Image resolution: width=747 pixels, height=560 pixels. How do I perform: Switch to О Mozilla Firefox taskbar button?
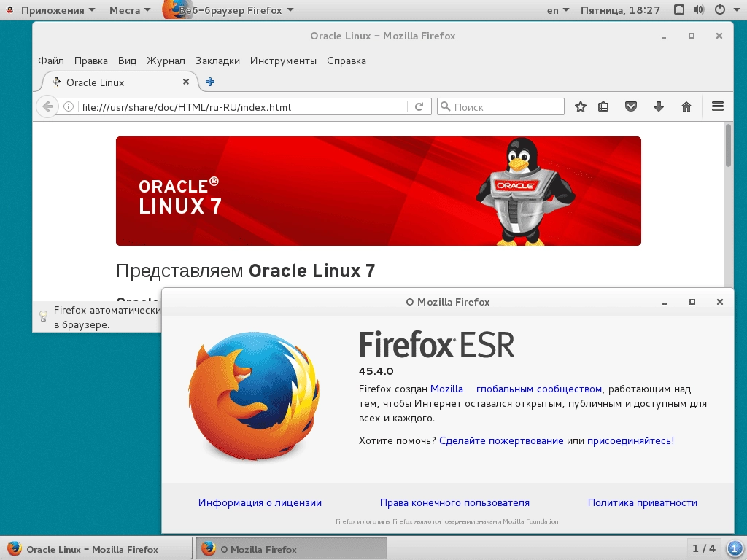pyautogui.click(x=290, y=548)
